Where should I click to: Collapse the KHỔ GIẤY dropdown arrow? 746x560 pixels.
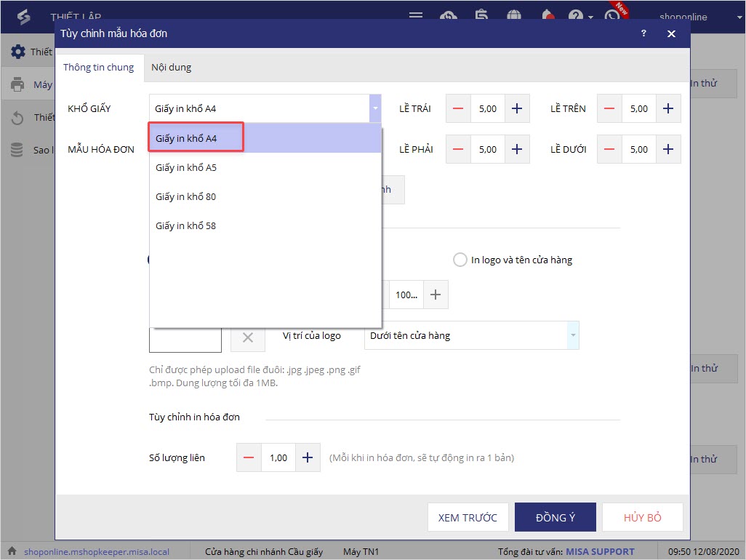375,108
